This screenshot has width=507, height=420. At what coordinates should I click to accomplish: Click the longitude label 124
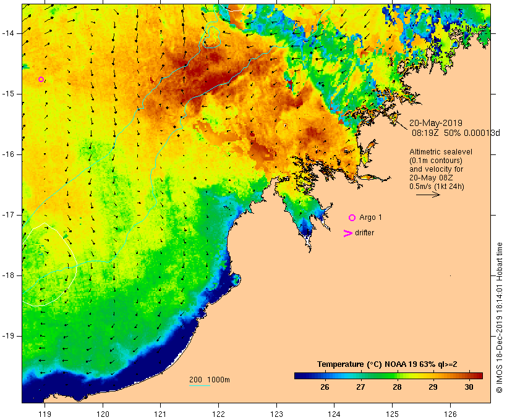[x=334, y=414]
